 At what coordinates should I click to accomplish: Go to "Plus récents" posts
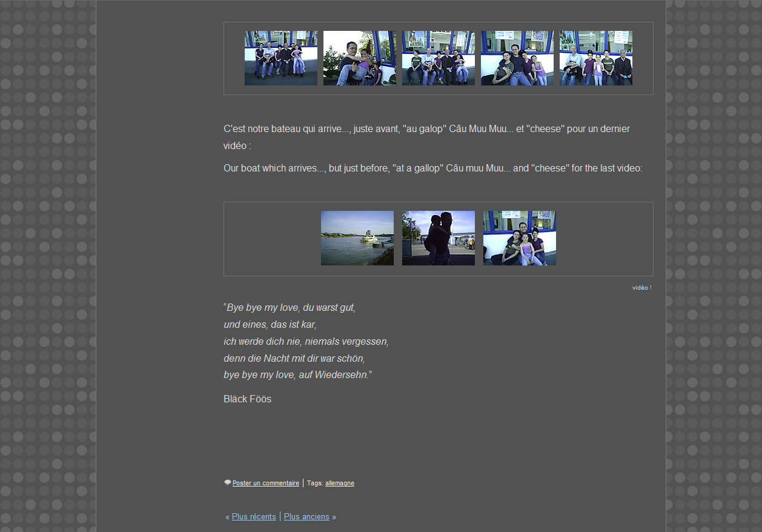coord(254,517)
